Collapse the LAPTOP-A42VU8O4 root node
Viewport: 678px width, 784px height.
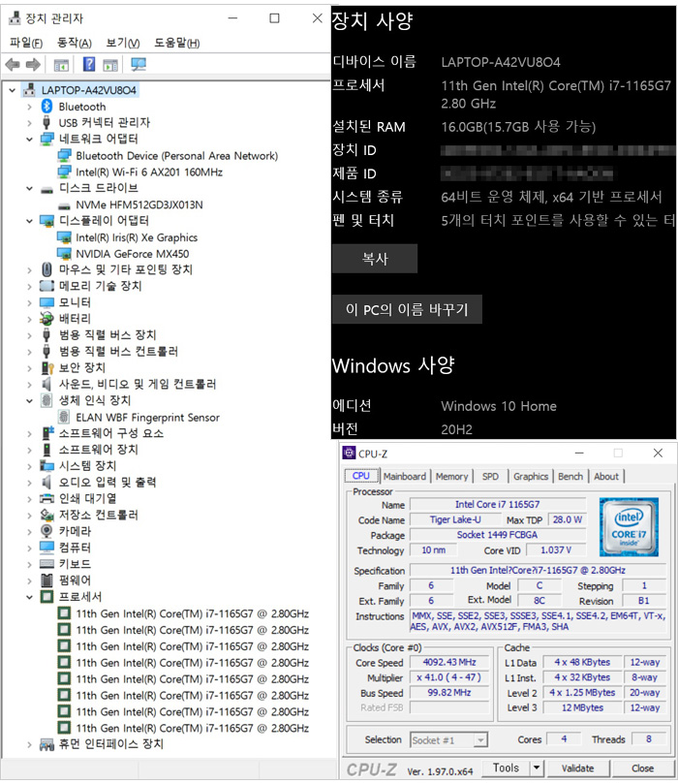pyautogui.click(x=13, y=90)
